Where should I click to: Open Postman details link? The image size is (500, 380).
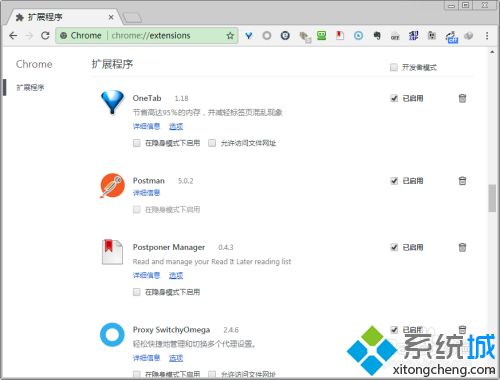[146, 193]
